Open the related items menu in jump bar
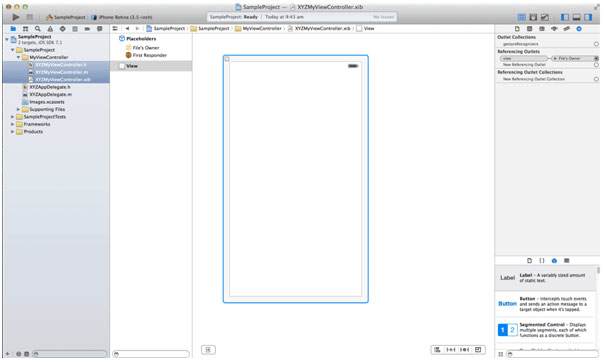The width and height of the screenshot is (604, 360). [x=115, y=28]
